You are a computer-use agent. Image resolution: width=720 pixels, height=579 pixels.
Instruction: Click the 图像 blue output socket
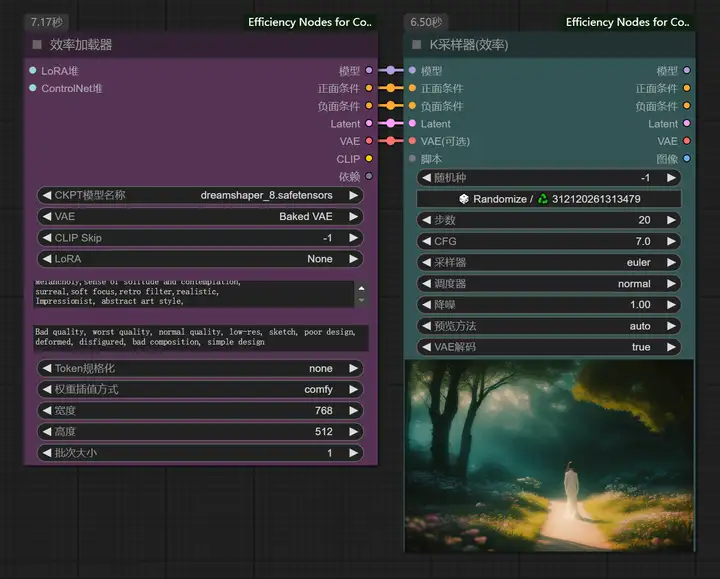[686, 158]
